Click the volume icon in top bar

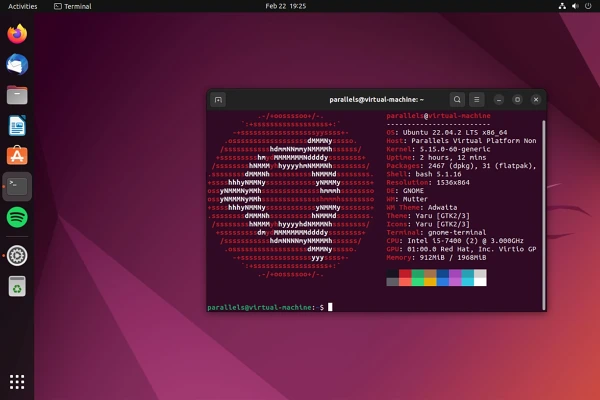pyautogui.click(x=575, y=6)
